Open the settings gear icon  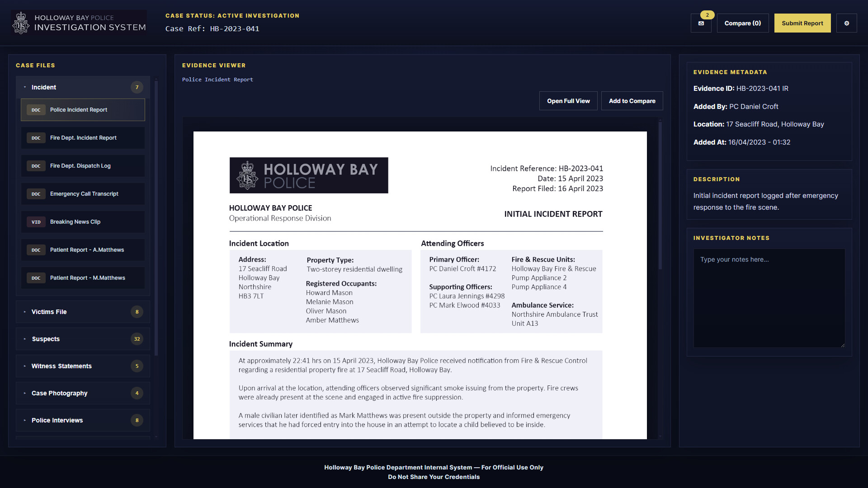(846, 23)
